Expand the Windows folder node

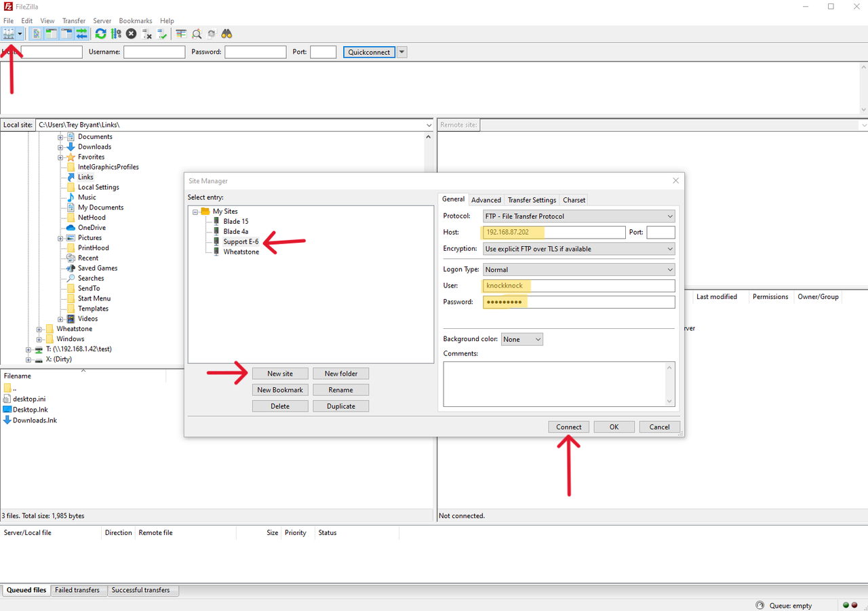(x=39, y=339)
